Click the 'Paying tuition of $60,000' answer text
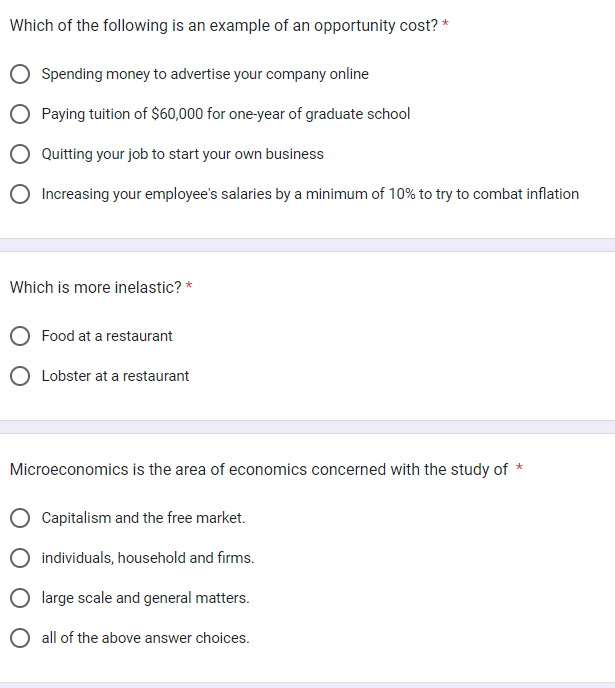Screen dimensions: 615x688 pyautogui.click(x=226, y=114)
